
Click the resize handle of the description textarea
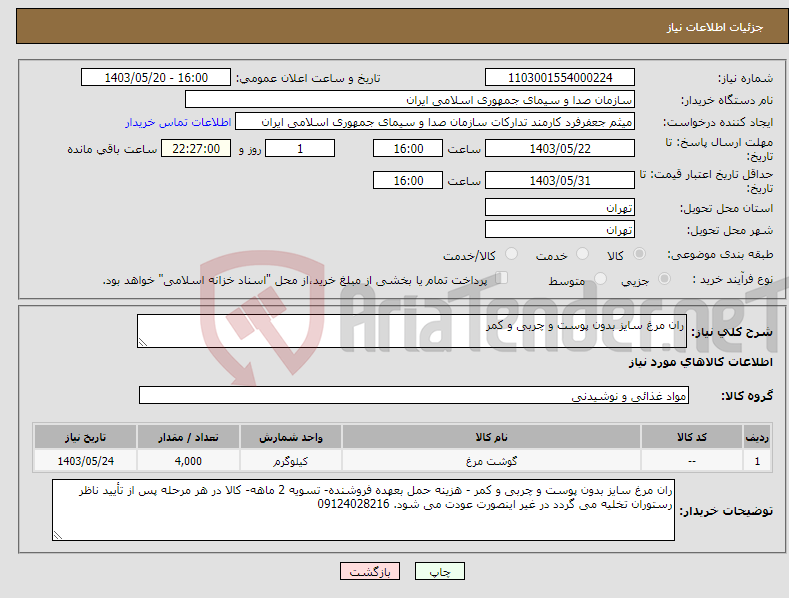[x=143, y=342]
